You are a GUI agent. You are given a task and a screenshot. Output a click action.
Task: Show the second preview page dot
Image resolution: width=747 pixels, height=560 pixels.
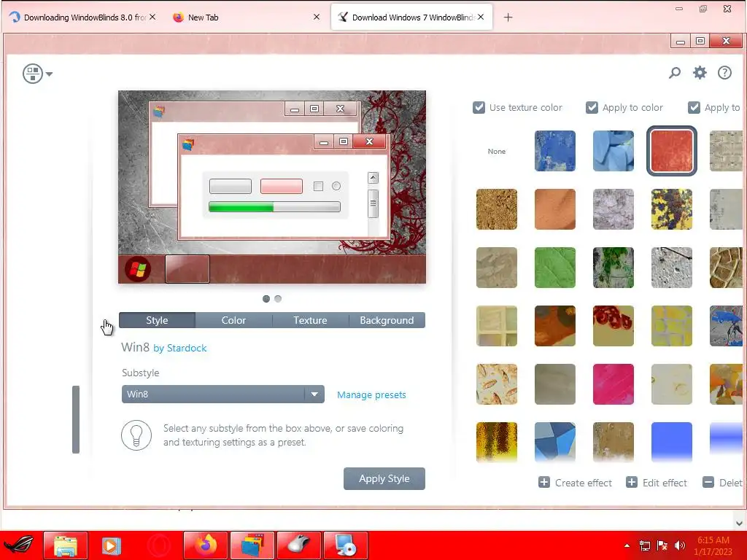(278, 299)
